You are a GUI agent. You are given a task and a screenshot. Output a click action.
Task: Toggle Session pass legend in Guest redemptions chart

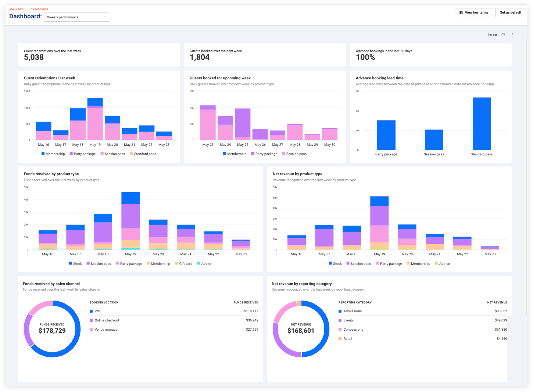click(x=113, y=154)
